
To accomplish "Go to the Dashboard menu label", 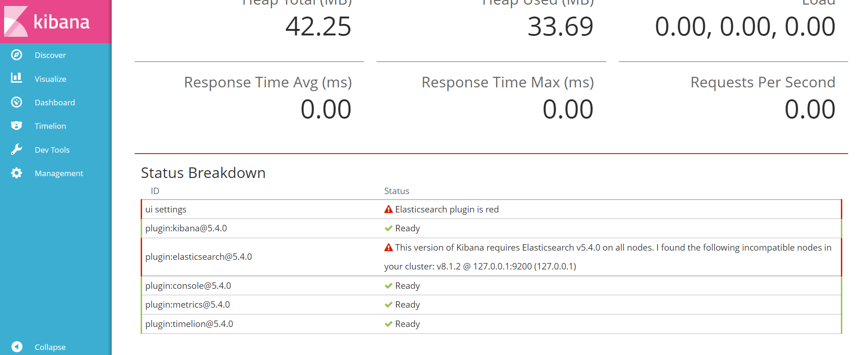I will pyautogui.click(x=55, y=103).
